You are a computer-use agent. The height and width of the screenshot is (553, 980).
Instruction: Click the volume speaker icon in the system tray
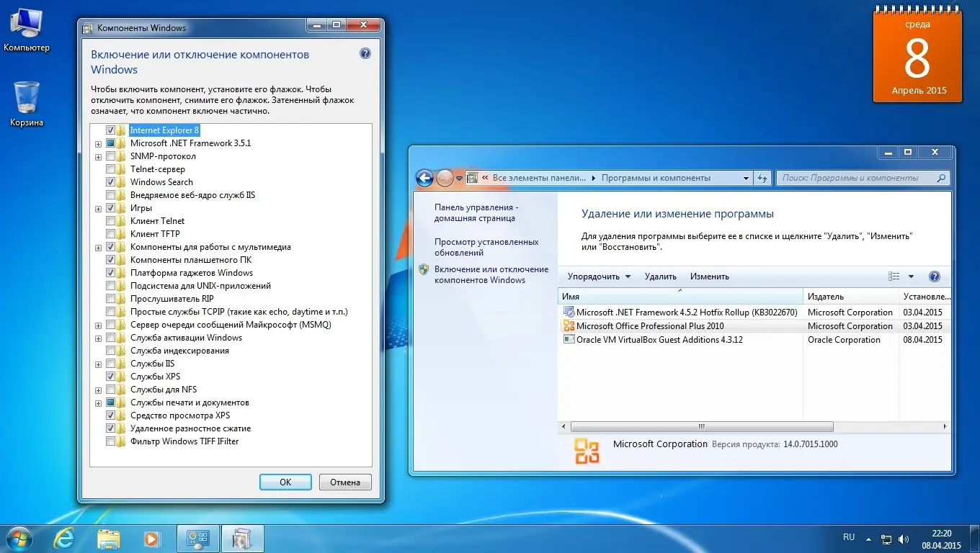tap(904, 539)
